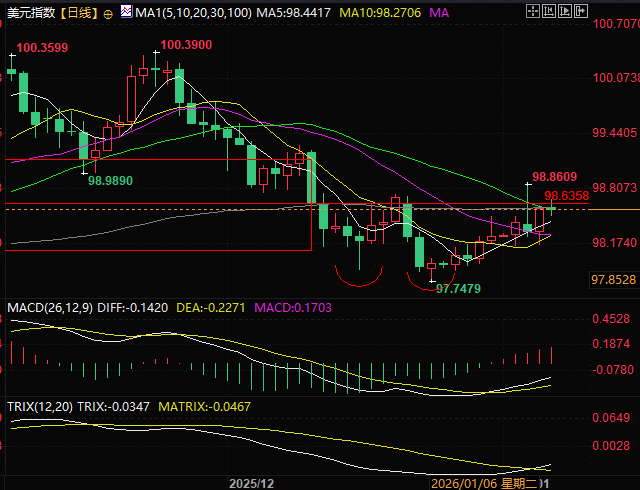Click the truncated magenta MA legend label
Viewport: 640px width, 490px height.
pyautogui.click(x=439, y=13)
